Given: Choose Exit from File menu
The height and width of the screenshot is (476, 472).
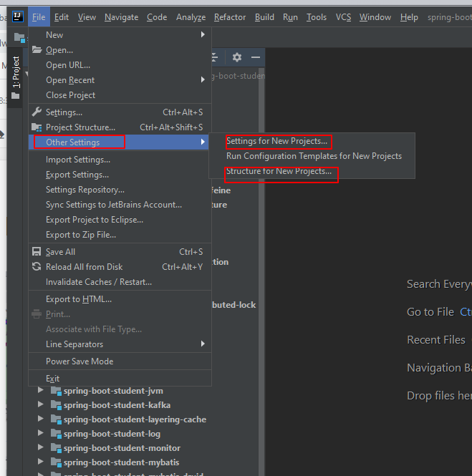Looking at the screenshot, I should tap(120, 379).
